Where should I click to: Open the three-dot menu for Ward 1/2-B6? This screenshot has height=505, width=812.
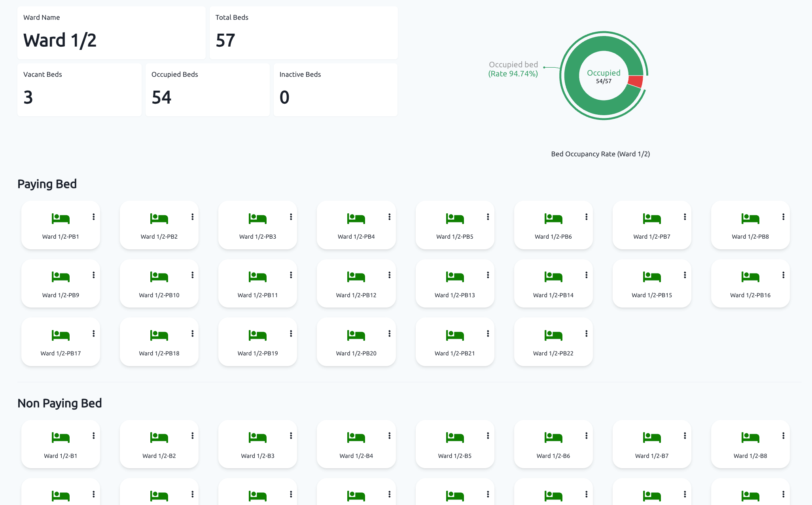tap(587, 436)
